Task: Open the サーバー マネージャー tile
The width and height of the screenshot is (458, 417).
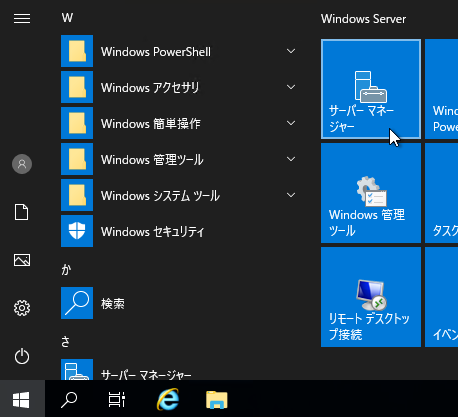Action: pos(371,89)
